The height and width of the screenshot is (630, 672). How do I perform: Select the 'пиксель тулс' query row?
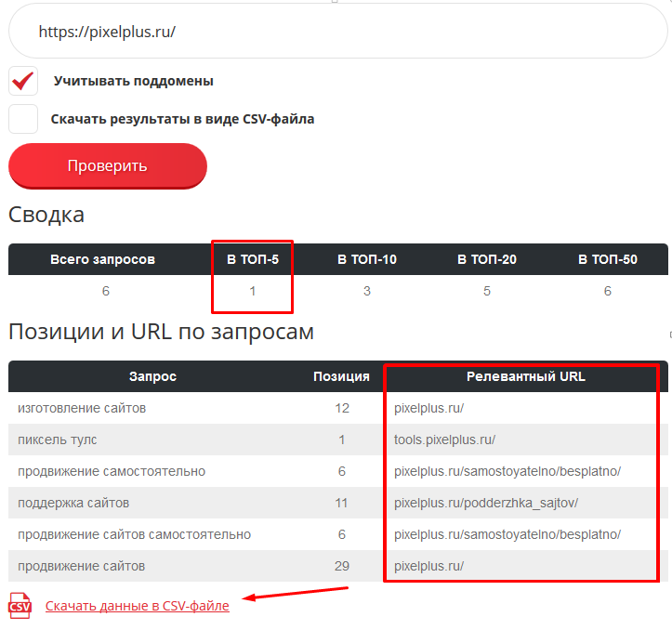point(58,440)
